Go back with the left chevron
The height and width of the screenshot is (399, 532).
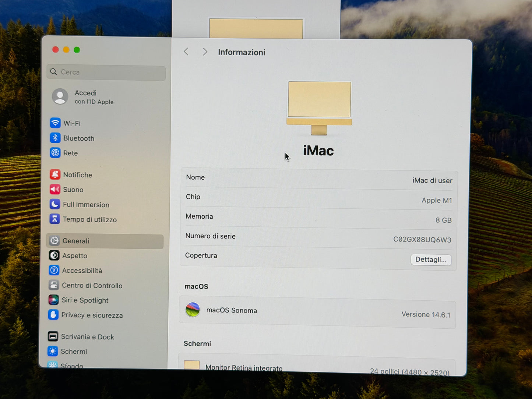[186, 52]
